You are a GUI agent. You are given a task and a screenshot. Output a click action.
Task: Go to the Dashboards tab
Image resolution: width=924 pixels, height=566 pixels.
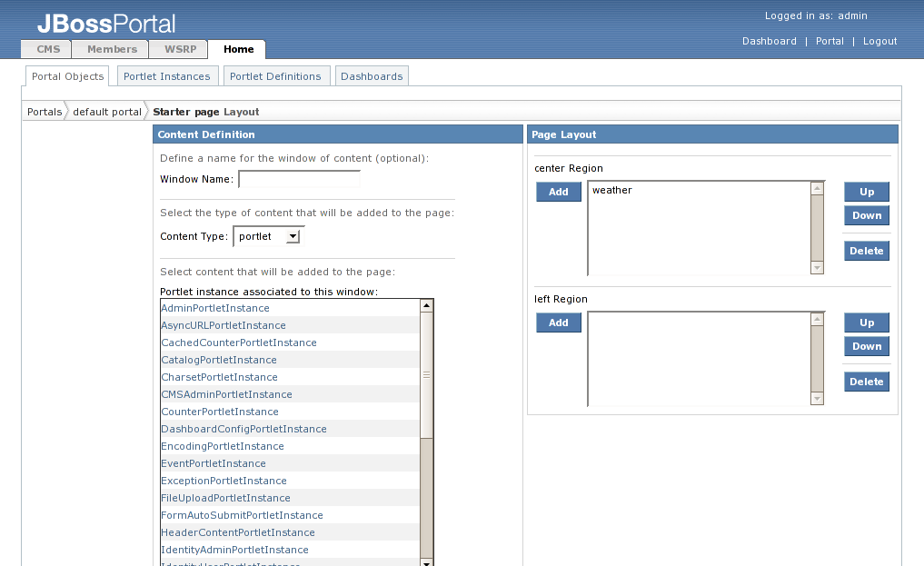click(x=372, y=76)
